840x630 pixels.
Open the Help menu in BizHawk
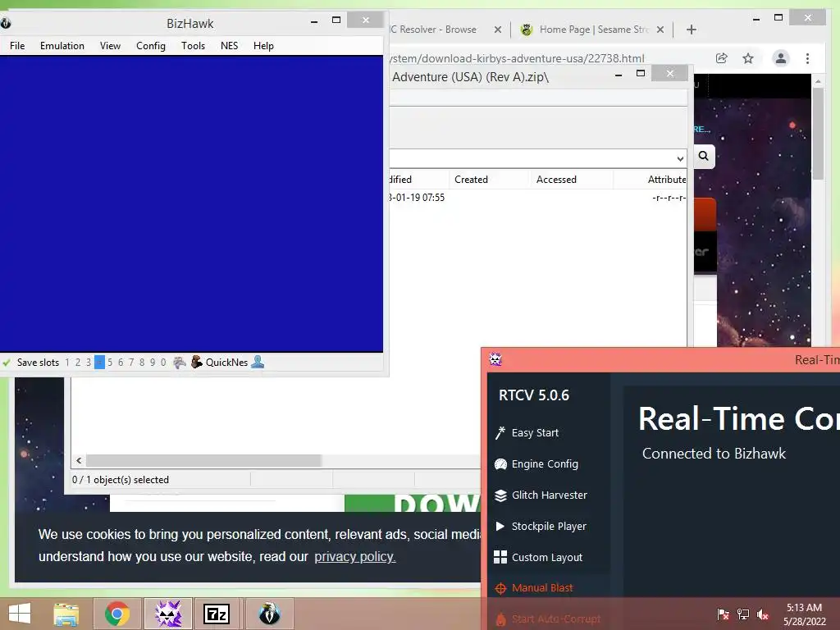pos(263,46)
